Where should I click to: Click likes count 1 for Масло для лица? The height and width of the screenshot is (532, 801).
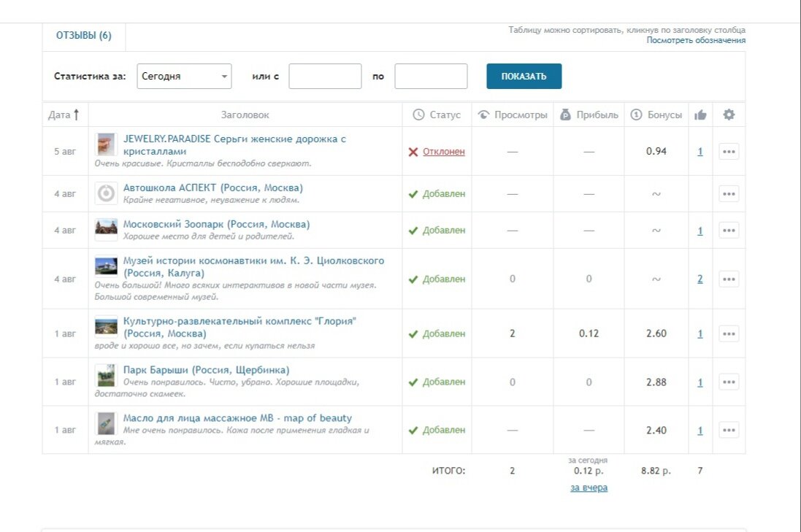(x=700, y=431)
